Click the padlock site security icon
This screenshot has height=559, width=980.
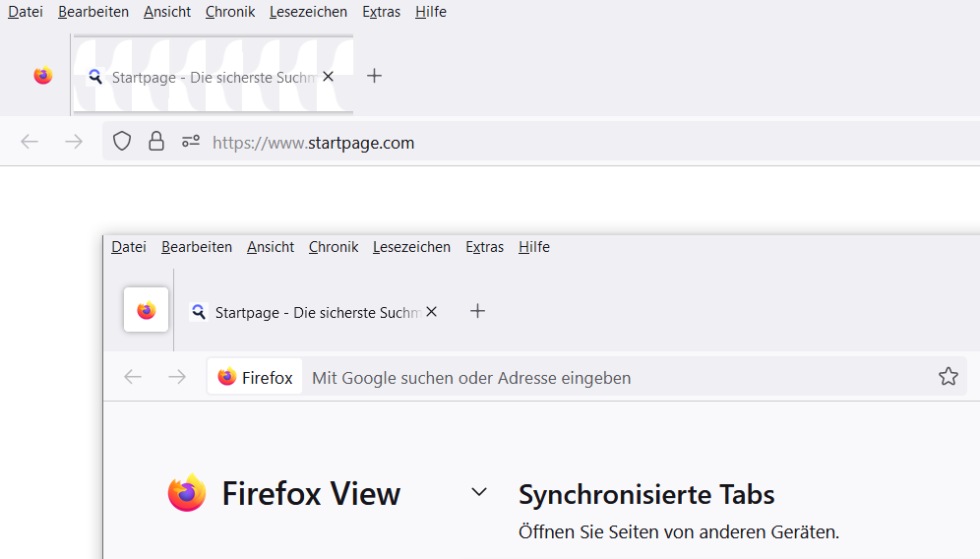156,142
